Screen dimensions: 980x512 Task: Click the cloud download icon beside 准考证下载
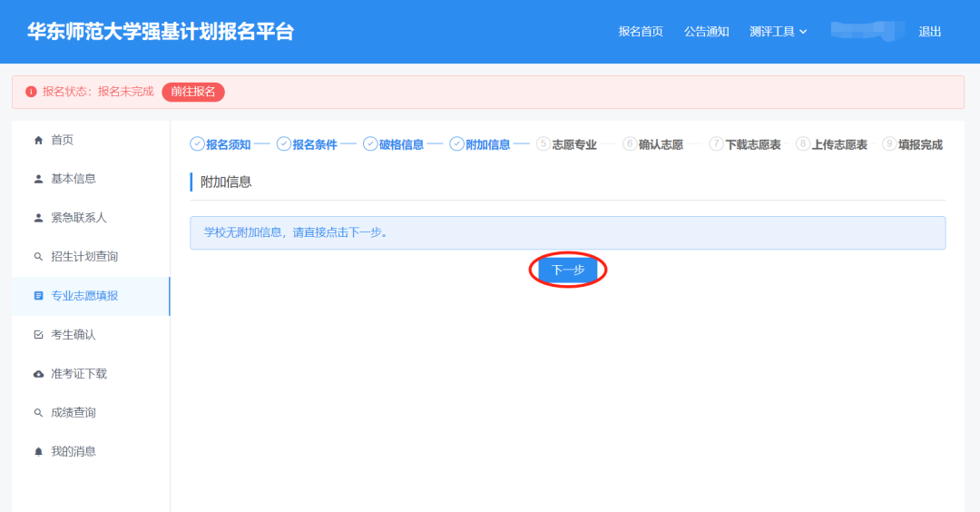coord(38,374)
